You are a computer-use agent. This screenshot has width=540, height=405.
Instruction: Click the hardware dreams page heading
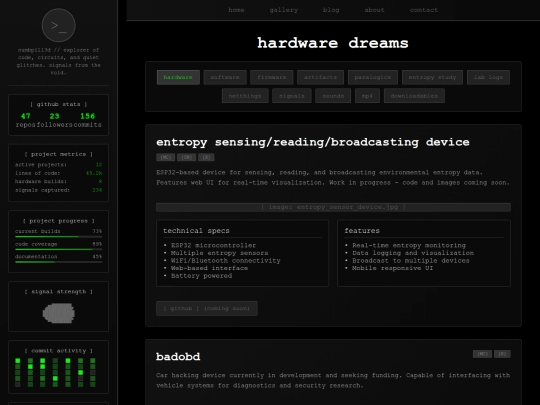333,43
